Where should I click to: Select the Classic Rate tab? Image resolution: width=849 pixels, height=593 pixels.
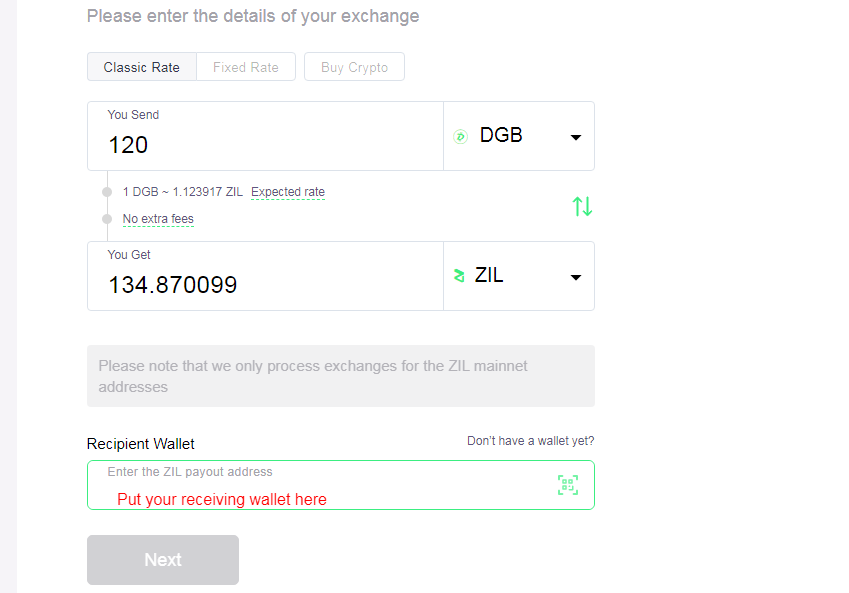point(142,67)
